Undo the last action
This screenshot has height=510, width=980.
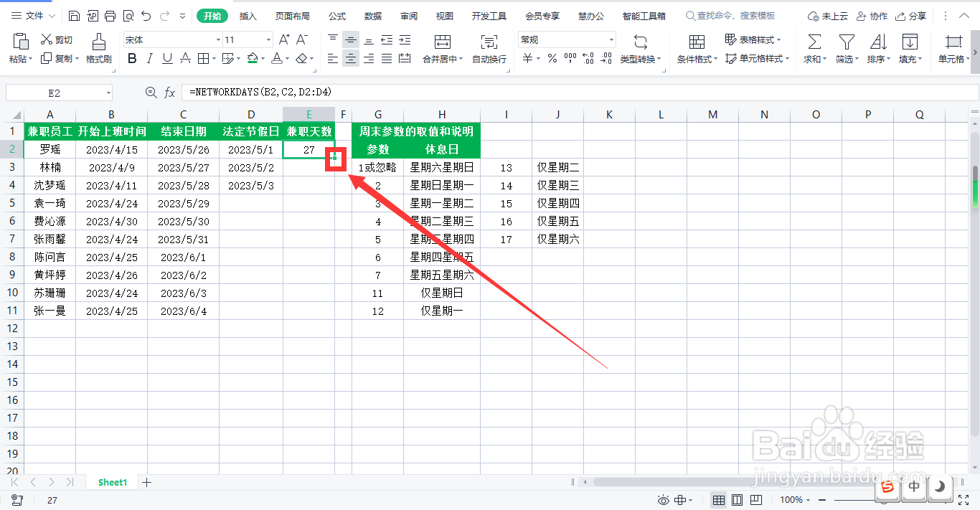(x=146, y=16)
